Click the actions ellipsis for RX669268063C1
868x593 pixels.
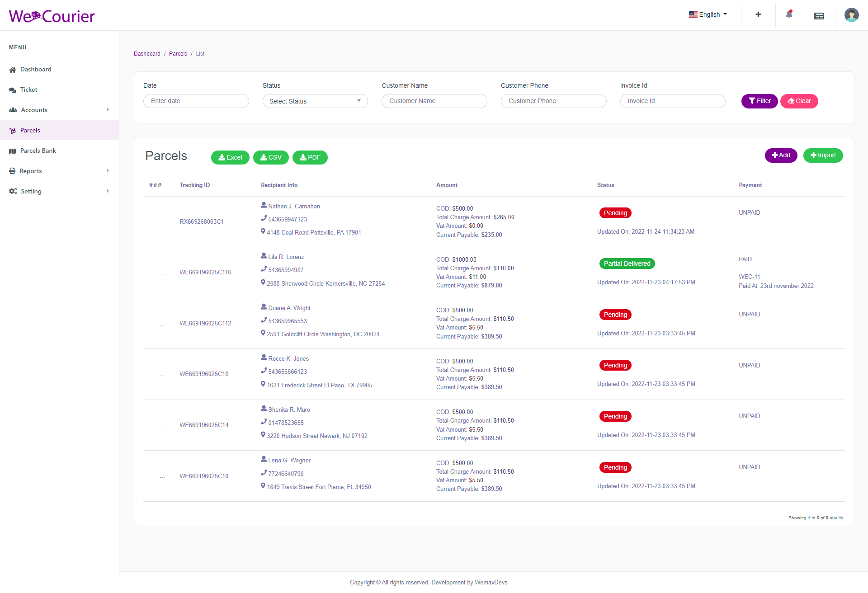point(162,222)
